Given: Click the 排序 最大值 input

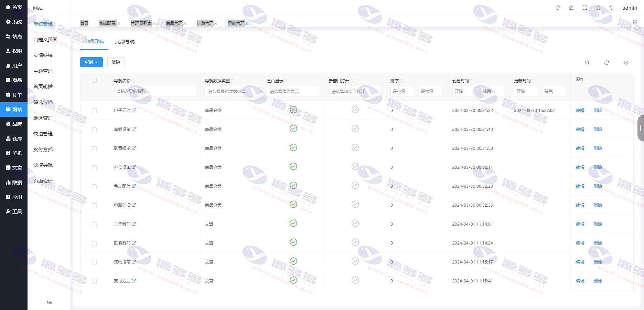Looking at the screenshot, I should pyautogui.click(x=430, y=91).
